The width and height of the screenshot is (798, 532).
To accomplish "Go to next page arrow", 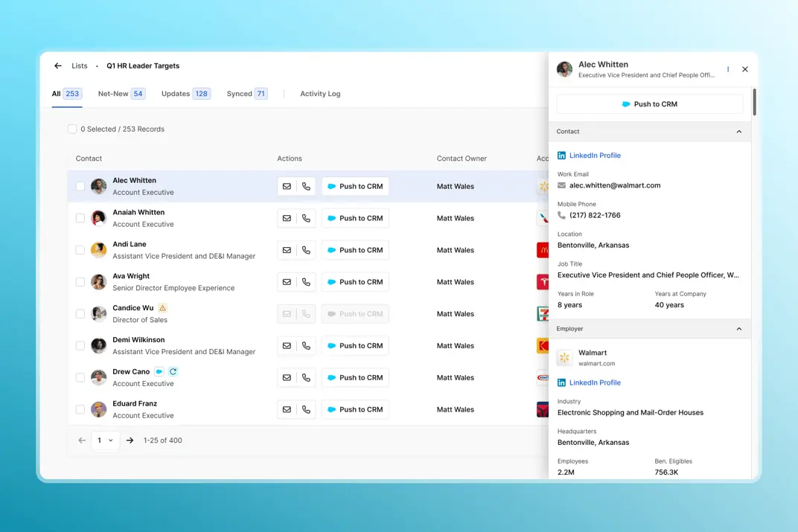I will pos(130,440).
